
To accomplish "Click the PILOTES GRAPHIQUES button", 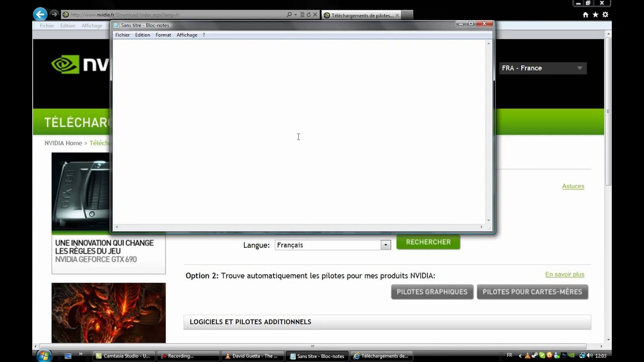I will [432, 292].
